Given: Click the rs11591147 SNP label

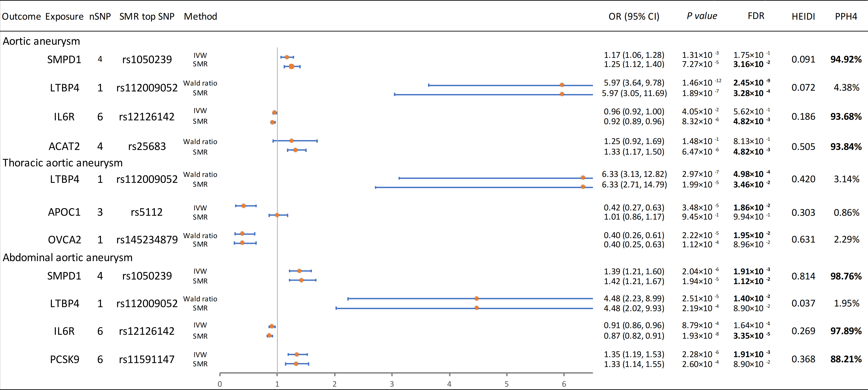Looking at the screenshot, I should click(x=147, y=359).
